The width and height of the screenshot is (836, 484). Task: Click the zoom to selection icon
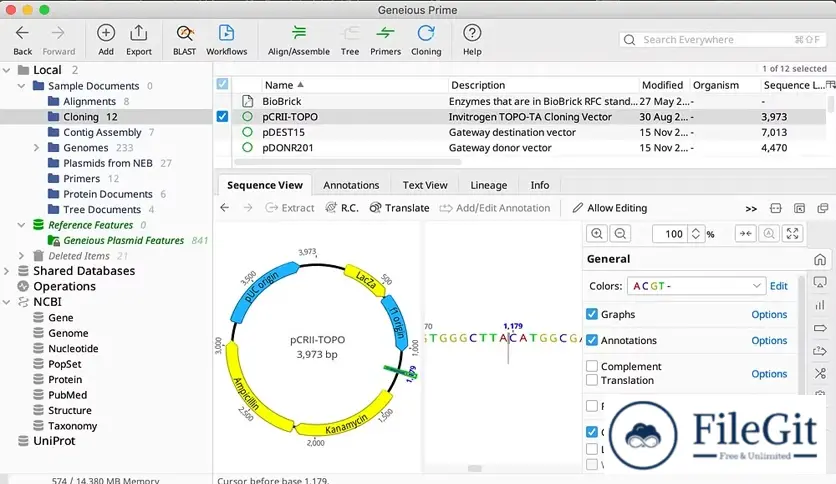click(769, 233)
